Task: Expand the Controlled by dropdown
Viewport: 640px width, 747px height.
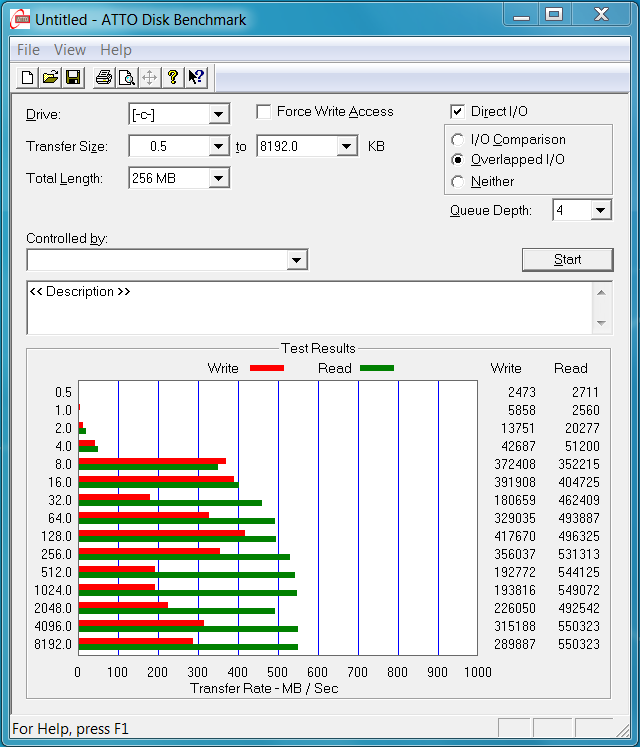Action: 296,260
